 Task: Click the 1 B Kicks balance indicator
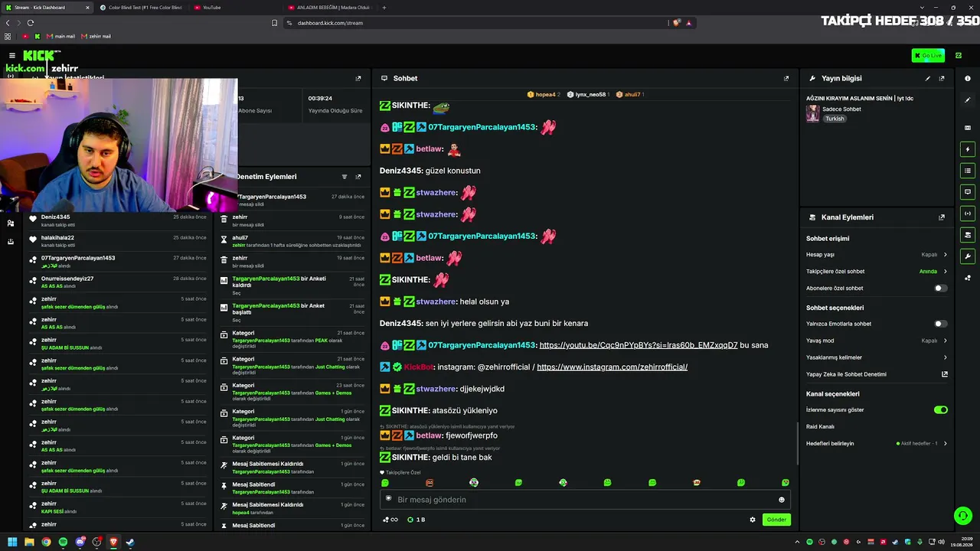[416, 520]
